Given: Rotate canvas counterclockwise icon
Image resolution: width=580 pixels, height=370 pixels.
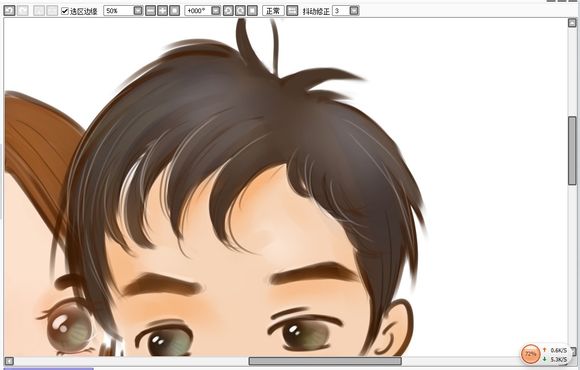Looking at the screenshot, I should click(x=228, y=11).
